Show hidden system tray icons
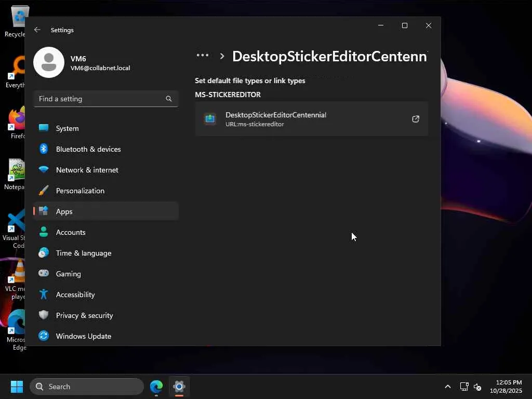 447,387
